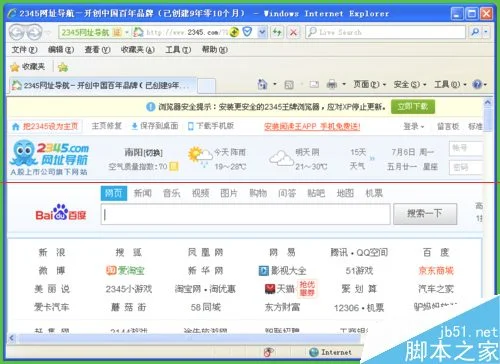Open the Home button dropdown arrow
Screen dimensions: 500x364
point(275,84)
